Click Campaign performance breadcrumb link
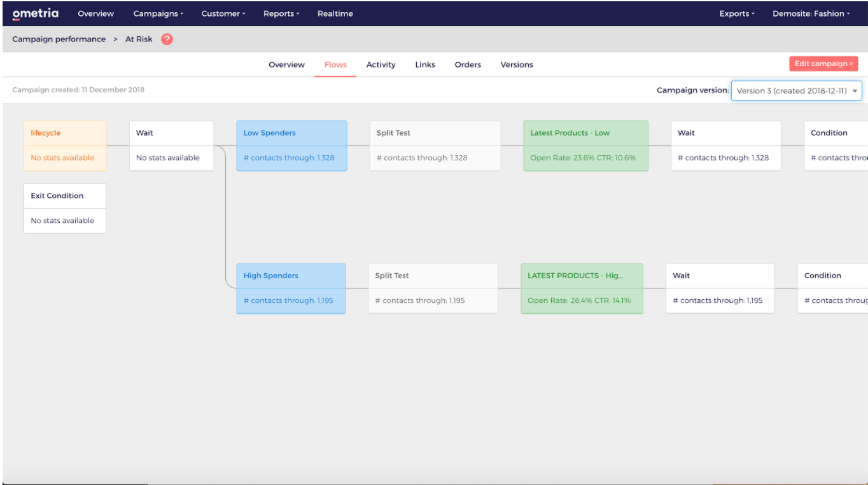This screenshot has height=485, width=868. (x=59, y=39)
